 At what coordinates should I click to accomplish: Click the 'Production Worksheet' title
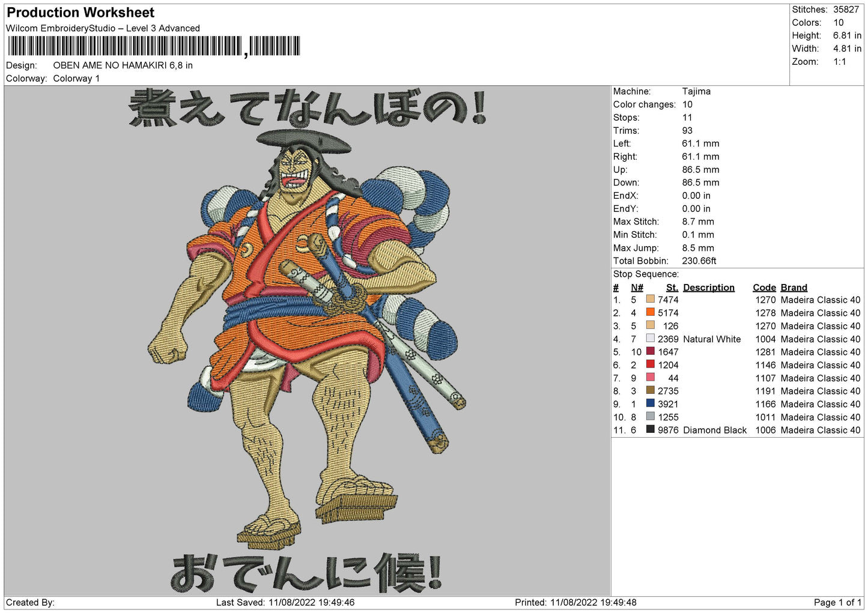click(80, 13)
